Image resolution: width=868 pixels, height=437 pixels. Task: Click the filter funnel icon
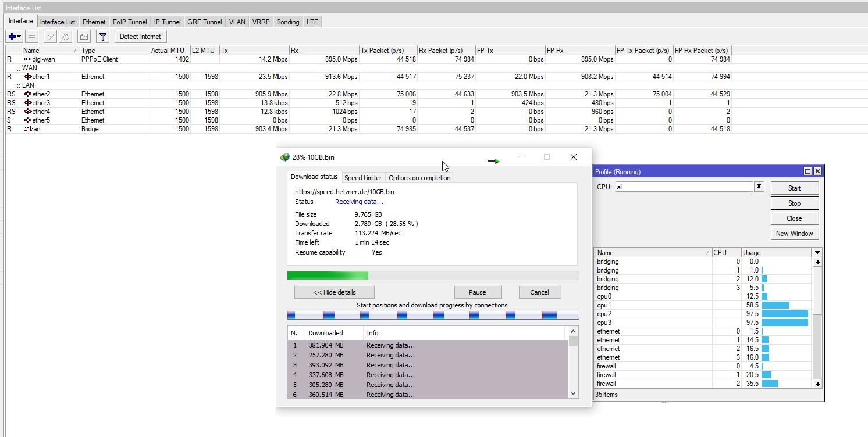click(102, 37)
